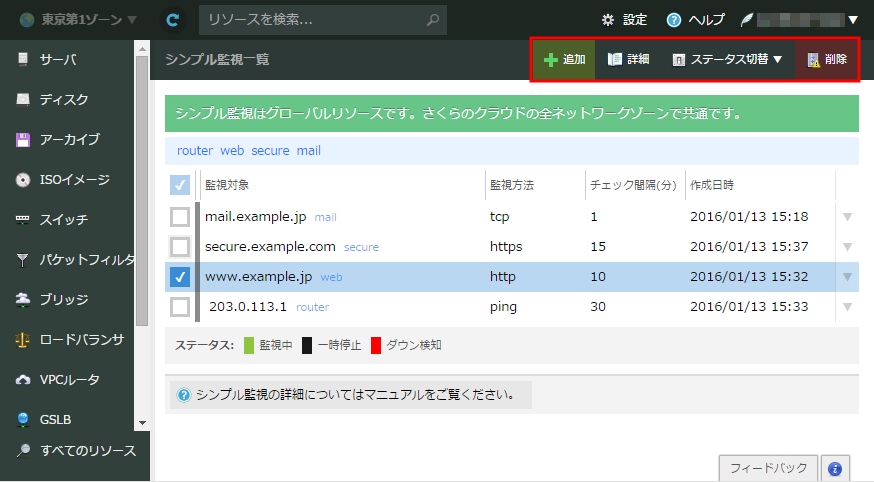874x482 pixels.
Task: Expand row arrow for secure.example.com
Action: pyautogui.click(x=848, y=247)
